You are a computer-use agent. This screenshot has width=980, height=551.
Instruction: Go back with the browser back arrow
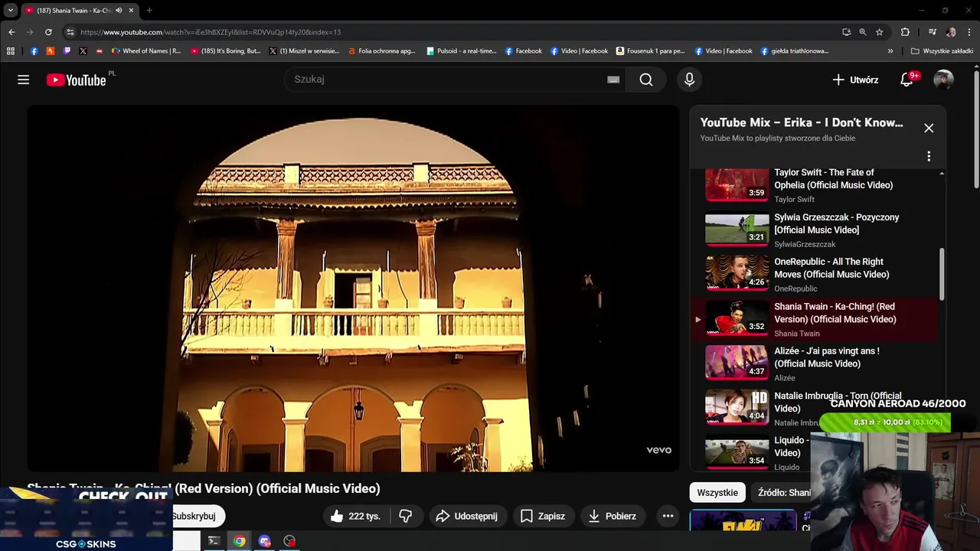[11, 32]
